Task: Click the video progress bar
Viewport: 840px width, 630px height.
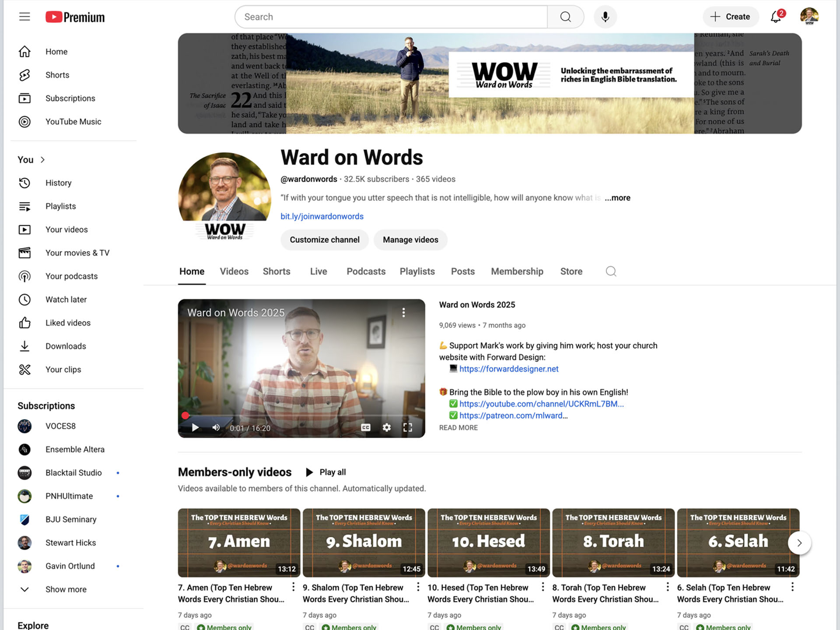Action: click(x=301, y=415)
